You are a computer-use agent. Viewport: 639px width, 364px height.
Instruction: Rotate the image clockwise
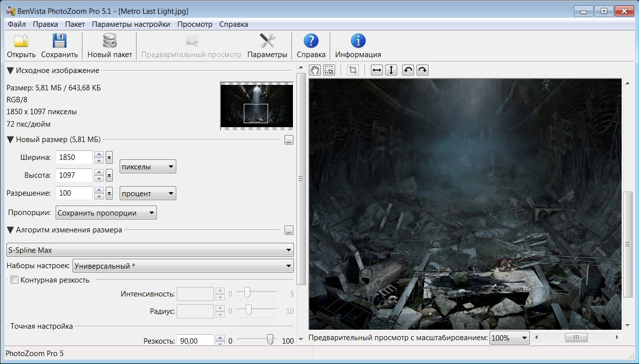(422, 70)
